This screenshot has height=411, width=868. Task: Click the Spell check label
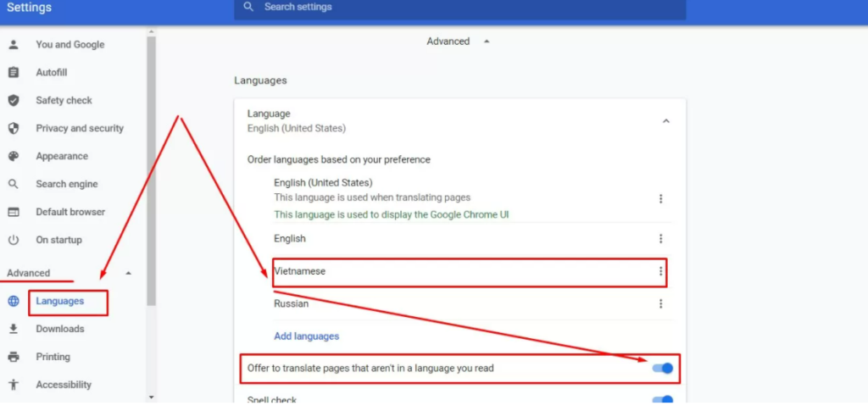click(x=272, y=400)
